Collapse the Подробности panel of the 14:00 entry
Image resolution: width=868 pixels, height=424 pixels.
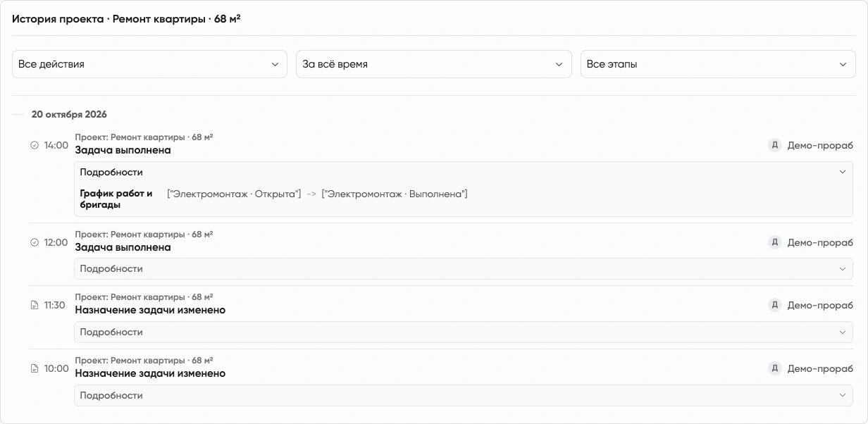464,172
